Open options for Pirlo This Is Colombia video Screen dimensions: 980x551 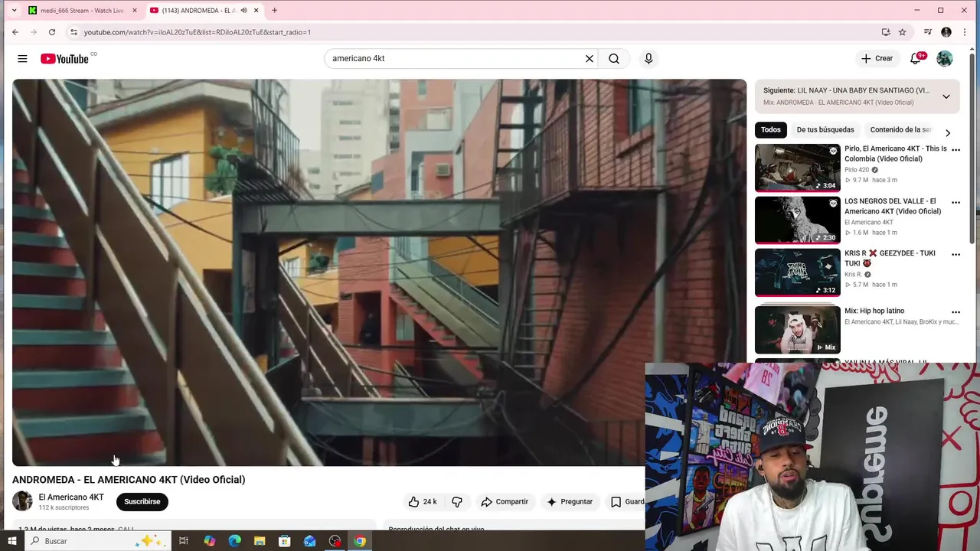[955, 150]
